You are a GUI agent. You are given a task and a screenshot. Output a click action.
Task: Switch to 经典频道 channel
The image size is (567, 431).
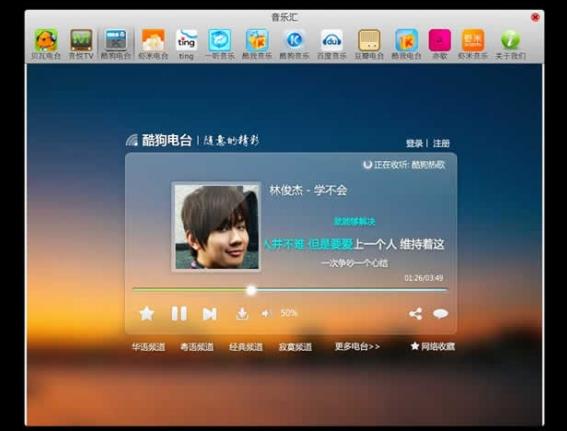[246, 347]
